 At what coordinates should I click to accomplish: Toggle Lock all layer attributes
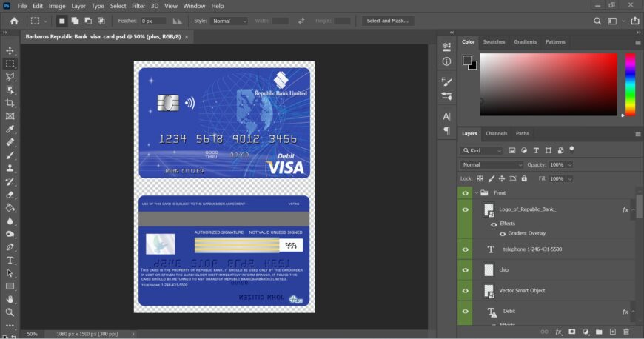click(x=524, y=178)
